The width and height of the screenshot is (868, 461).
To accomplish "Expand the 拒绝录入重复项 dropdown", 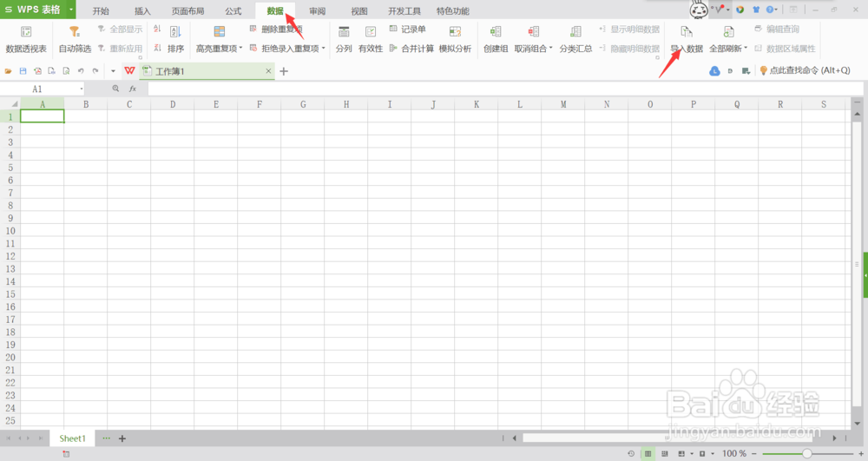I will click(323, 48).
